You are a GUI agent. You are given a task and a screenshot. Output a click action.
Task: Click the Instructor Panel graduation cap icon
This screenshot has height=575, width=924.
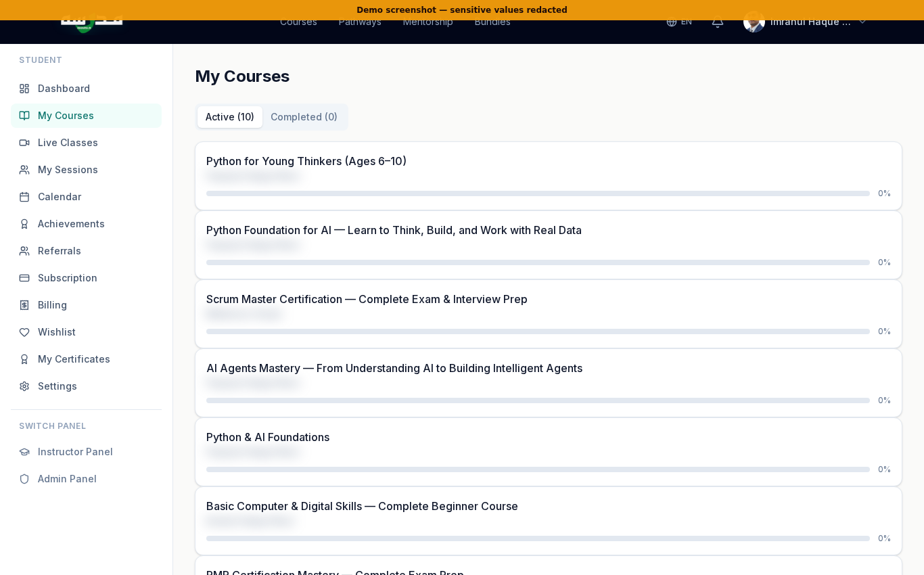pyautogui.click(x=24, y=452)
